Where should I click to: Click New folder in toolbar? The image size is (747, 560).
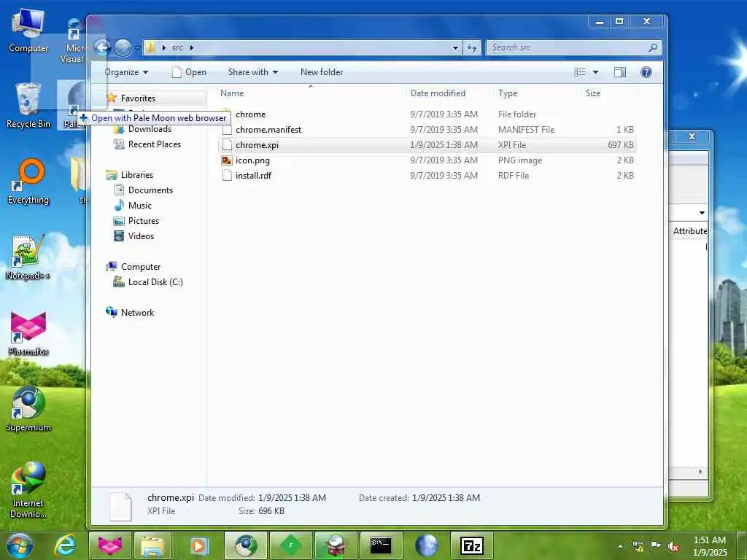coord(322,72)
